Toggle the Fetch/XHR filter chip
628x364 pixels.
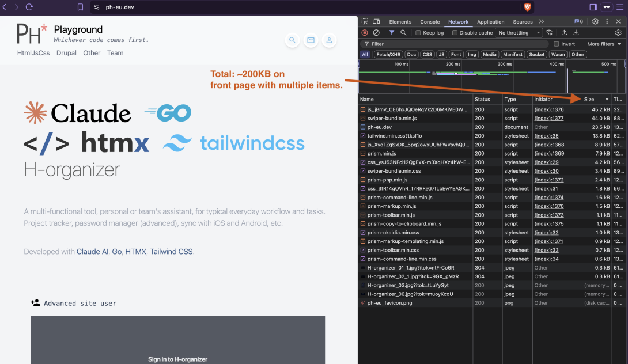click(x=388, y=55)
